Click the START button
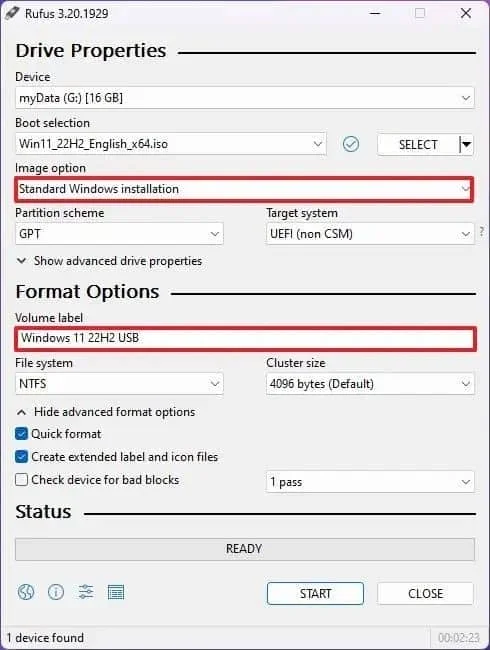 [x=315, y=594]
